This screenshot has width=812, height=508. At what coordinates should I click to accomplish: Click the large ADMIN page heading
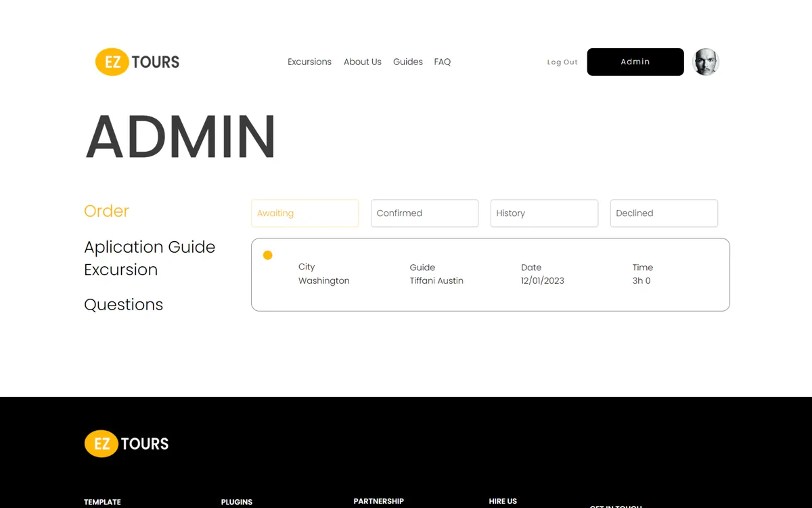181,137
